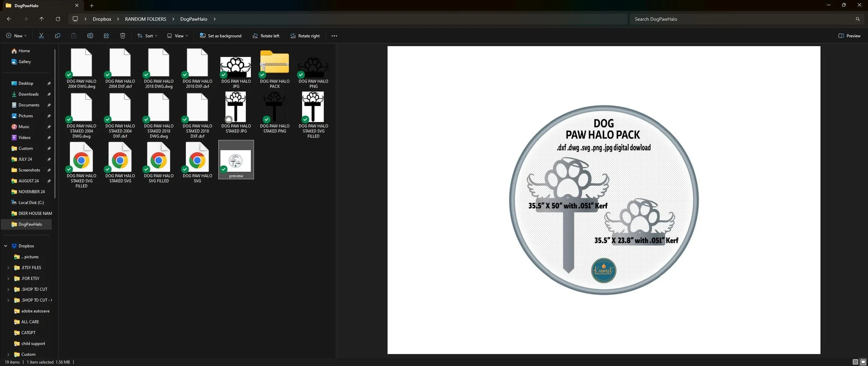
Task: Expand the .ETSY FILES folder tree node
Action: (8, 268)
